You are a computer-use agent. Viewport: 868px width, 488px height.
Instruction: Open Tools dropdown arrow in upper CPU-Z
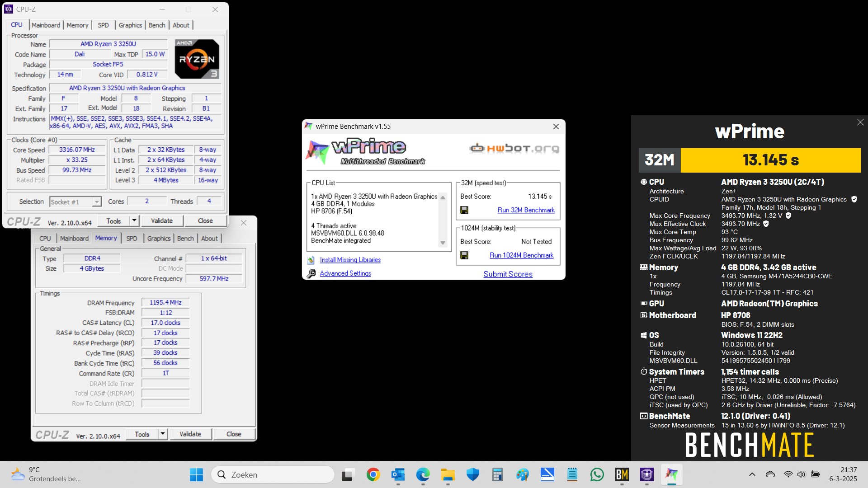pos(134,221)
